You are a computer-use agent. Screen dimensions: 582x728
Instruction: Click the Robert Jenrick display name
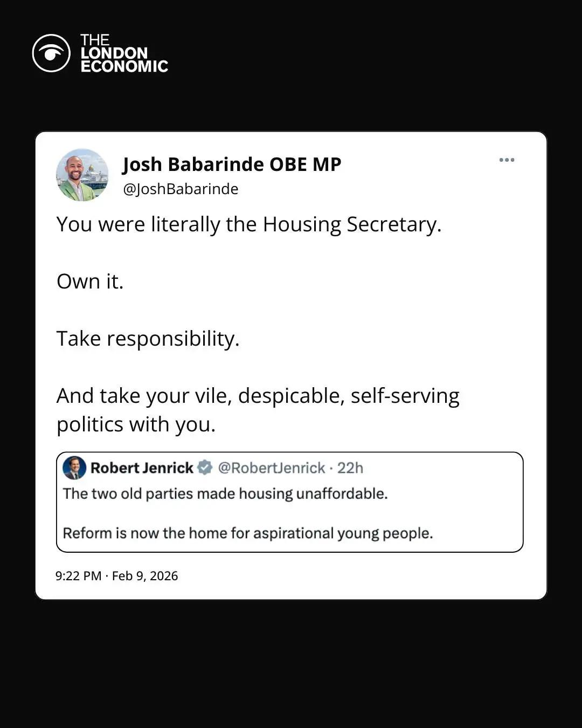[x=142, y=468]
